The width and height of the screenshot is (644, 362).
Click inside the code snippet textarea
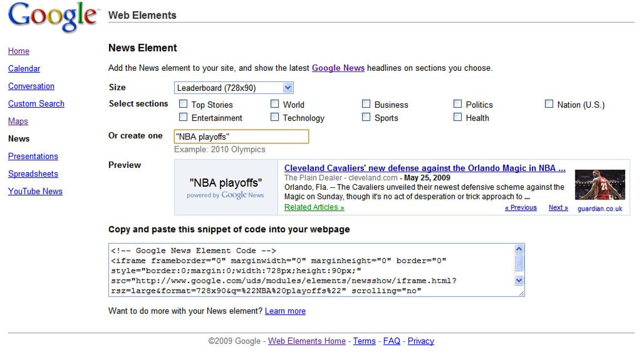point(311,270)
